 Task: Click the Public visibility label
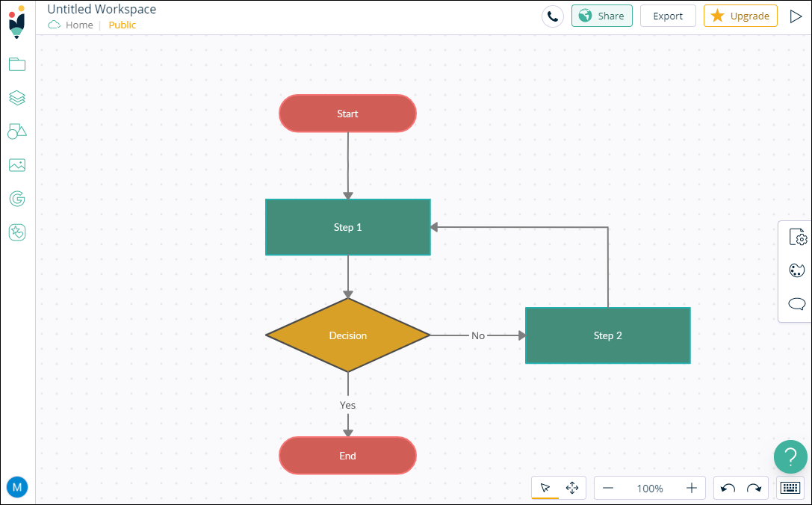(x=123, y=25)
